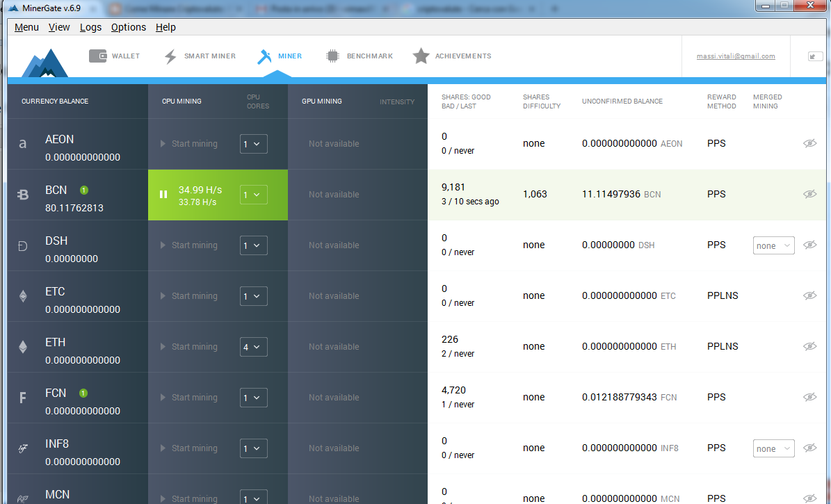
Task: Click the UNCONFIRMED BALANCE column header
Action: tap(622, 101)
